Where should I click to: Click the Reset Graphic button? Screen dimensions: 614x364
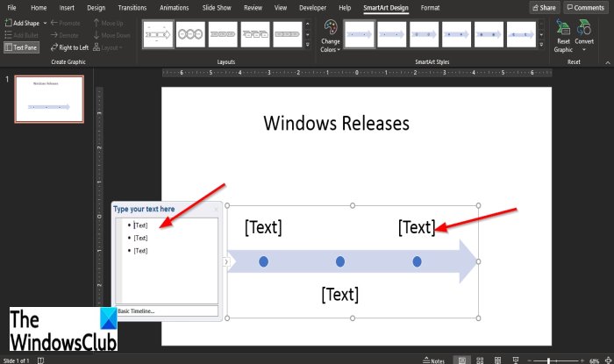563,36
